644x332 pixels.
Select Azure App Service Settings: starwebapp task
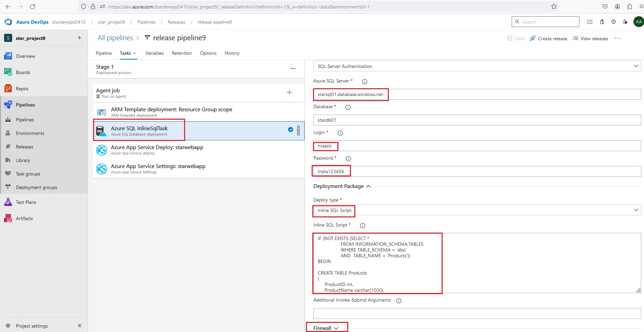click(199, 169)
